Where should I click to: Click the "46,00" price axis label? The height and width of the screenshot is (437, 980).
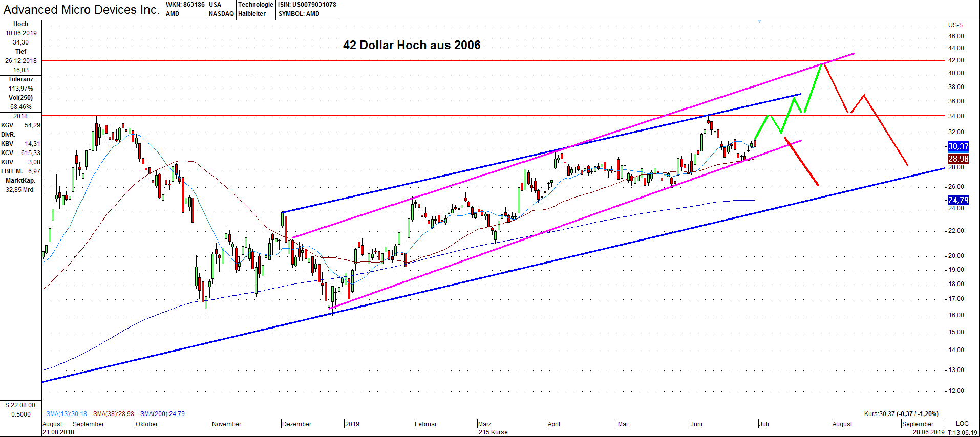pyautogui.click(x=956, y=36)
